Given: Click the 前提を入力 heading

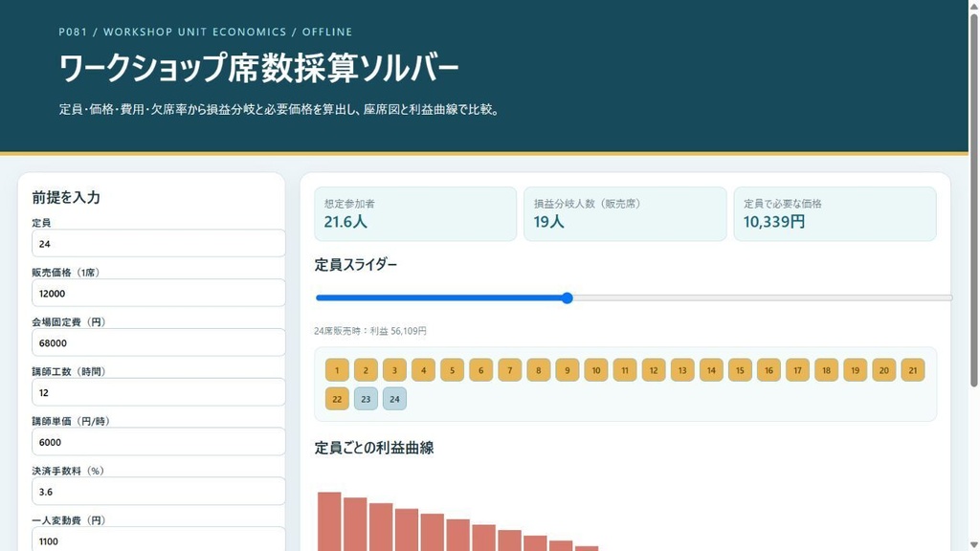Looking at the screenshot, I should pyautogui.click(x=66, y=197).
